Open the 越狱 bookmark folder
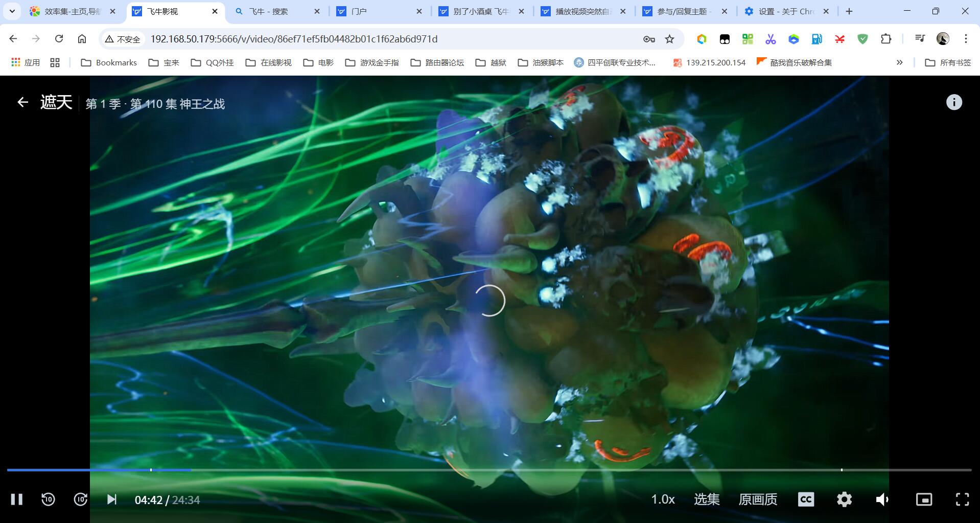This screenshot has height=523, width=980. 491,62
